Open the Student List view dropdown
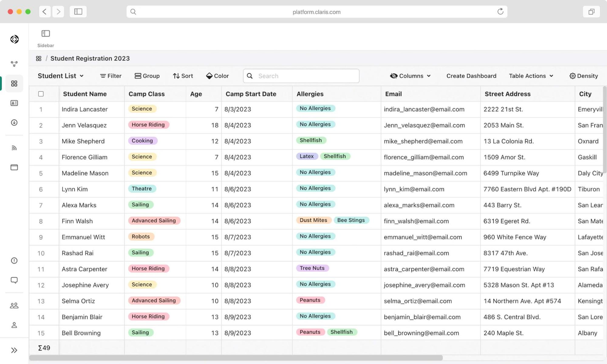Viewport: 607px width, 364px height. (60, 76)
